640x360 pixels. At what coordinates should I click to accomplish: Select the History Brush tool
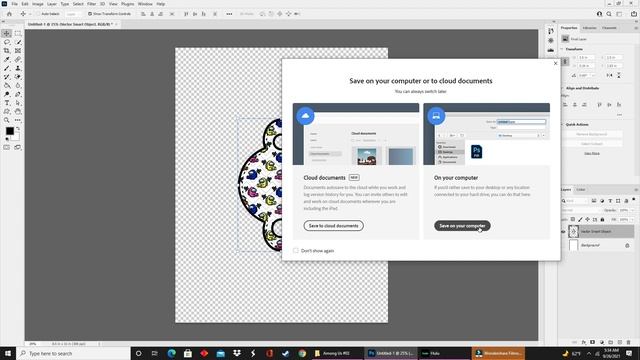[7, 77]
